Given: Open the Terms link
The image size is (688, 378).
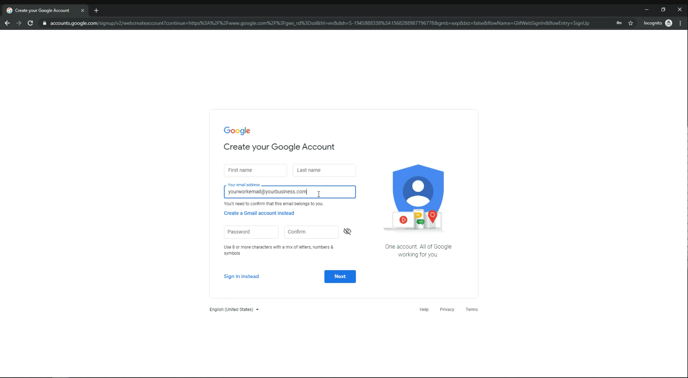Looking at the screenshot, I should tap(472, 310).
